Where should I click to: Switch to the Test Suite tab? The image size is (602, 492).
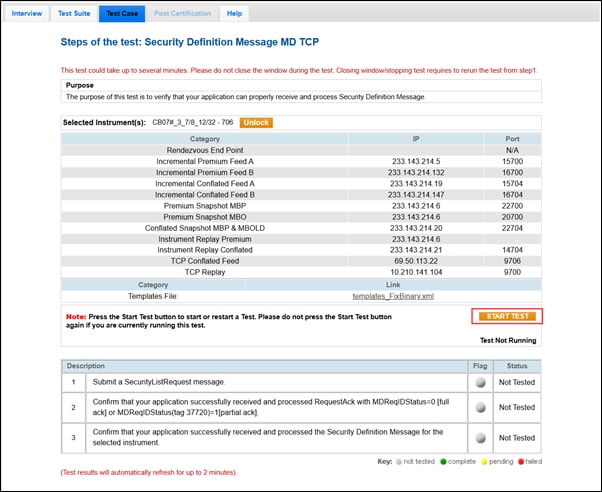coord(75,13)
